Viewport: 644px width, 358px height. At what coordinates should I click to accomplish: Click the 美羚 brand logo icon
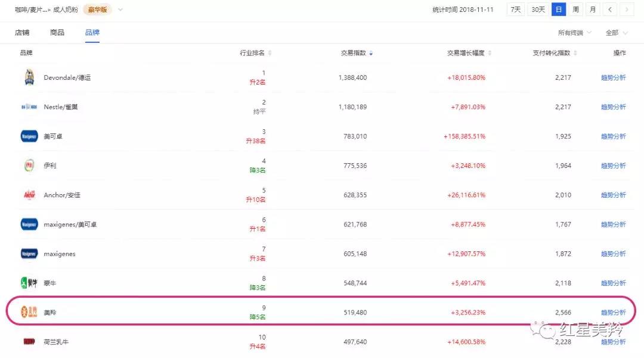tap(29, 312)
